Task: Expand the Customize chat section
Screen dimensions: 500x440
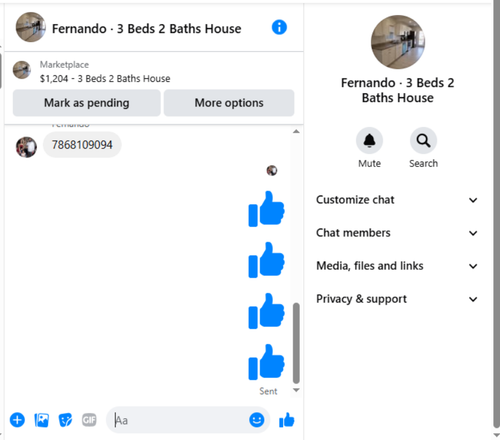Action: click(397, 200)
